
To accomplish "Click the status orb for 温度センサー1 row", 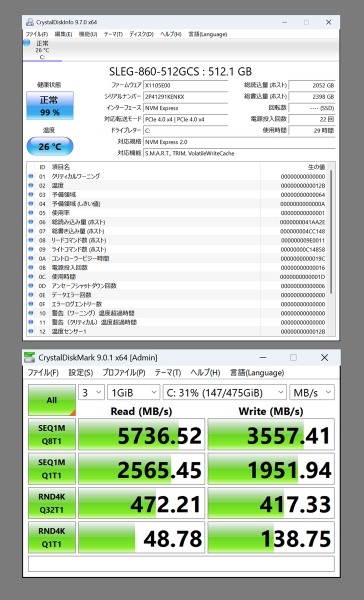I will pyautogui.click(x=31, y=331).
